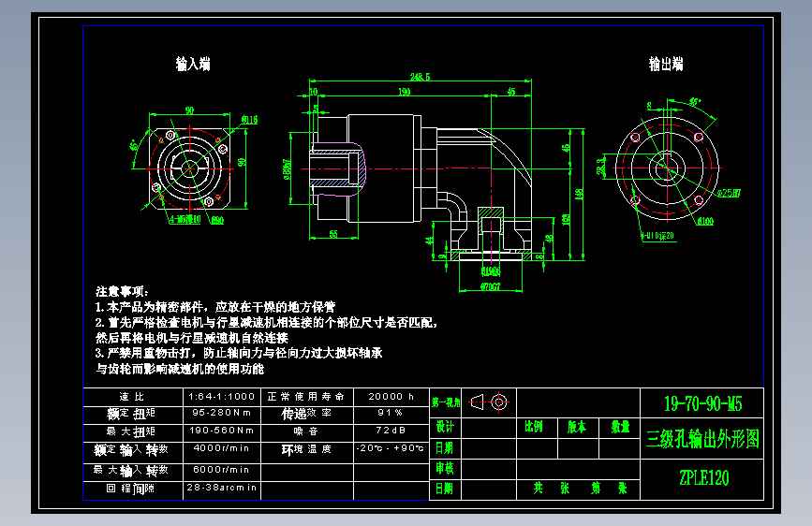Click the '设计' title block cell
The height and width of the screenshot is (526, 812).
click(445, 427)
